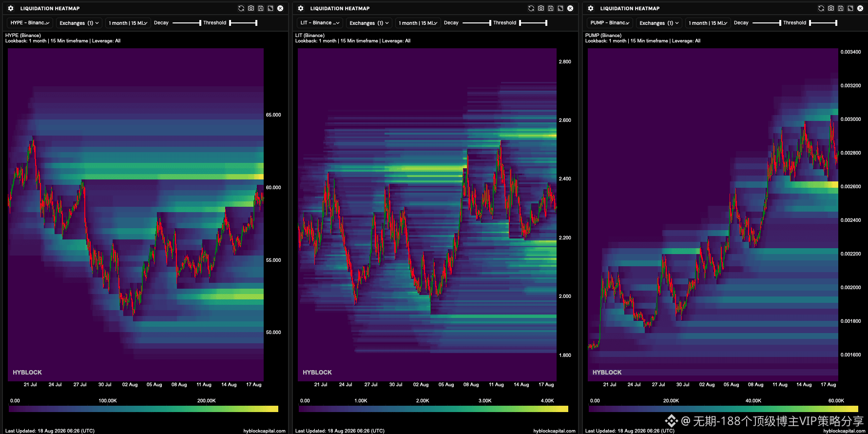Click the "08 Aug" date label on LIT chart

(471, 385)
